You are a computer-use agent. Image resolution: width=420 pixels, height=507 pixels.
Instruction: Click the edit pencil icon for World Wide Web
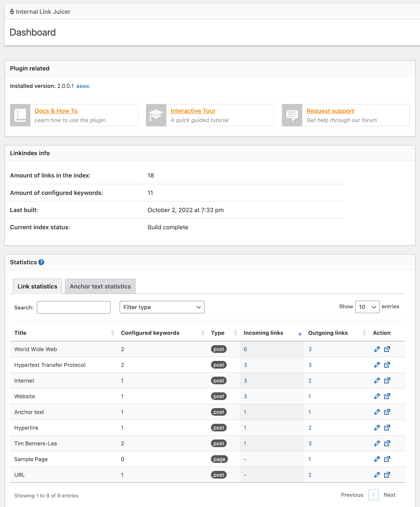point(377,349)
